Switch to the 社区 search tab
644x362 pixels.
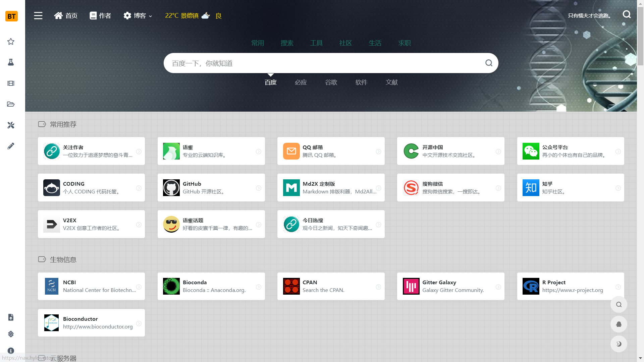(345, 43)
